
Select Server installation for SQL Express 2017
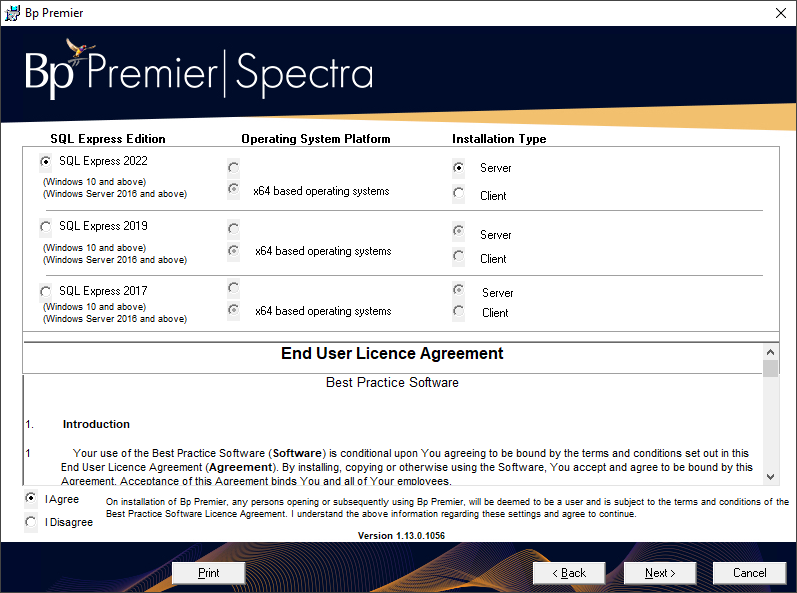(458, 290)
